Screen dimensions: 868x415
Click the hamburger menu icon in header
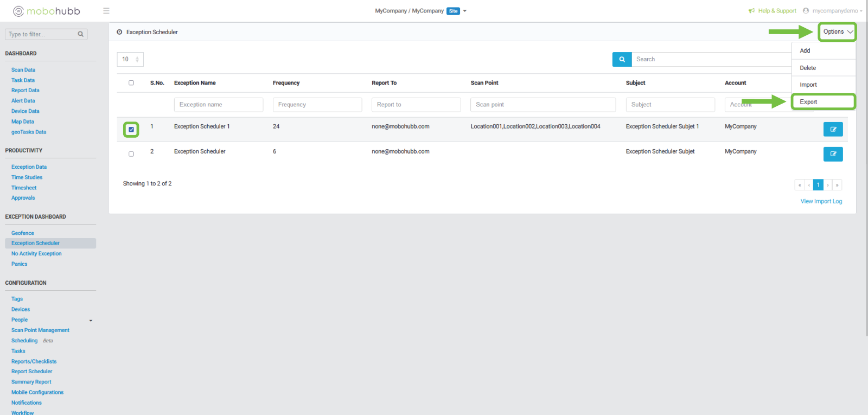[106, 11]
